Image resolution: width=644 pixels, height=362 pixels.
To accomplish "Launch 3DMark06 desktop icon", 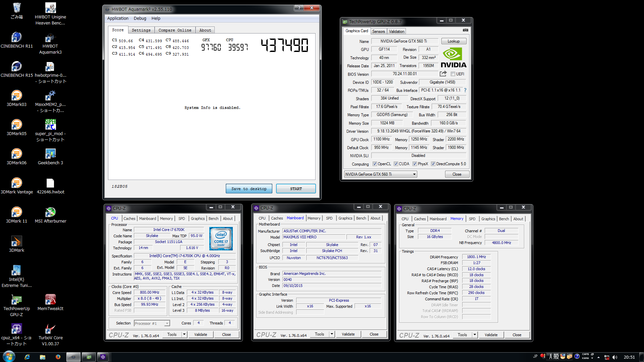I will [16, 157].
